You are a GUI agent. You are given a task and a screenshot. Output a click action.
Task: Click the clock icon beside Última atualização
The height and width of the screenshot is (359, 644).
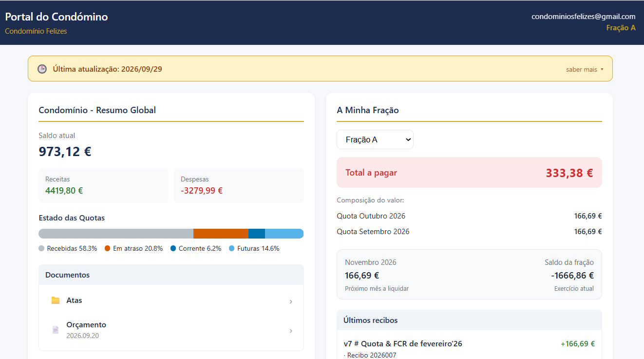click(42, 69)
